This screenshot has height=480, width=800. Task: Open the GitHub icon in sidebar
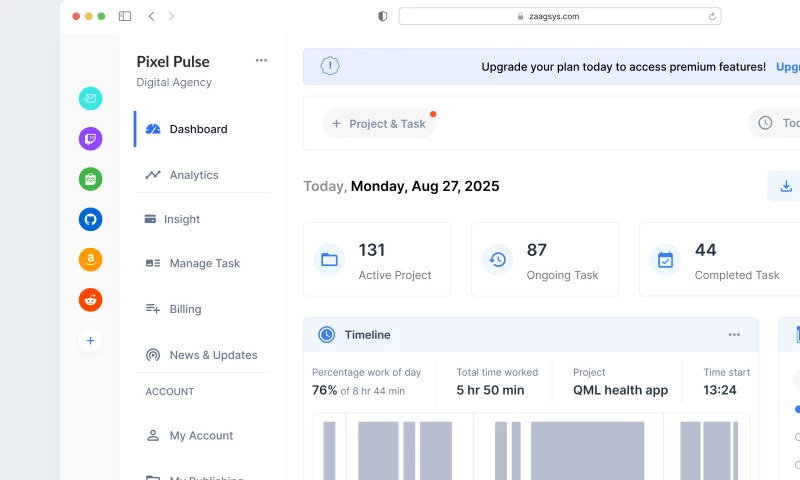[90, 219]
